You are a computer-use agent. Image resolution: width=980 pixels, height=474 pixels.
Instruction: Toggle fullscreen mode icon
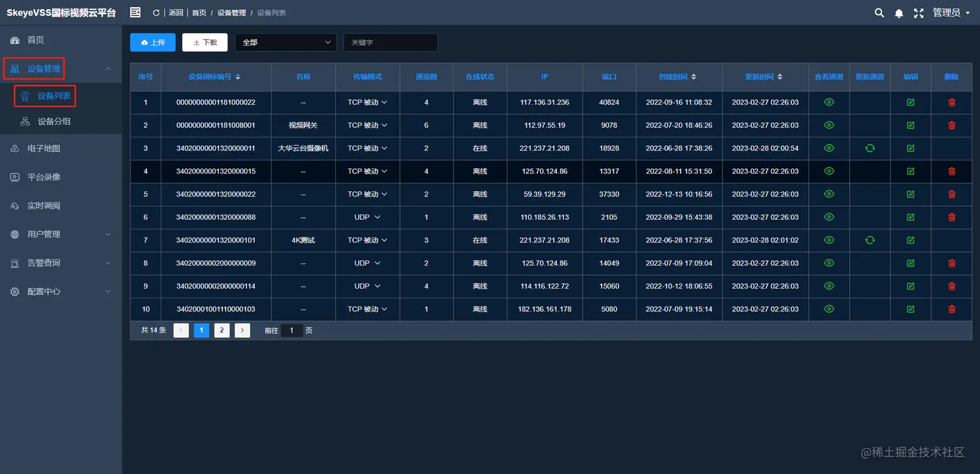(918, 13)
